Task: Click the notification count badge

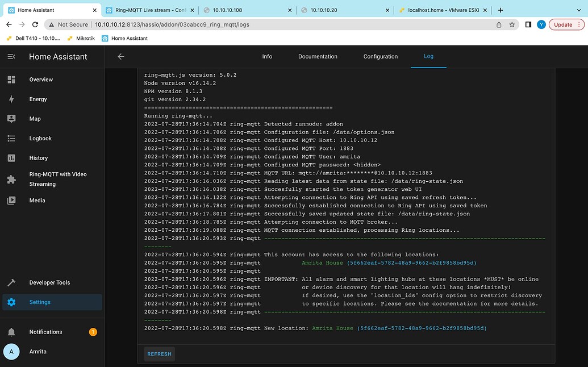Action: point(93,332)
